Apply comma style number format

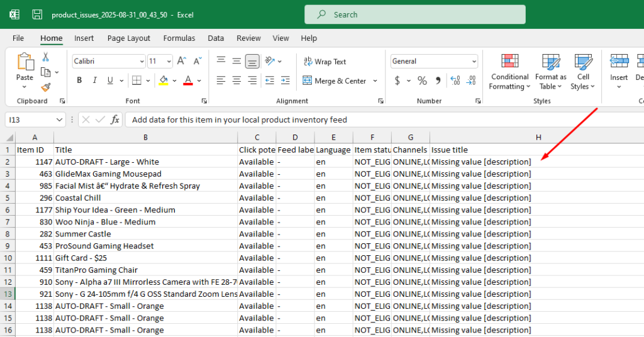pyautogui.click(x=438, y=80)
